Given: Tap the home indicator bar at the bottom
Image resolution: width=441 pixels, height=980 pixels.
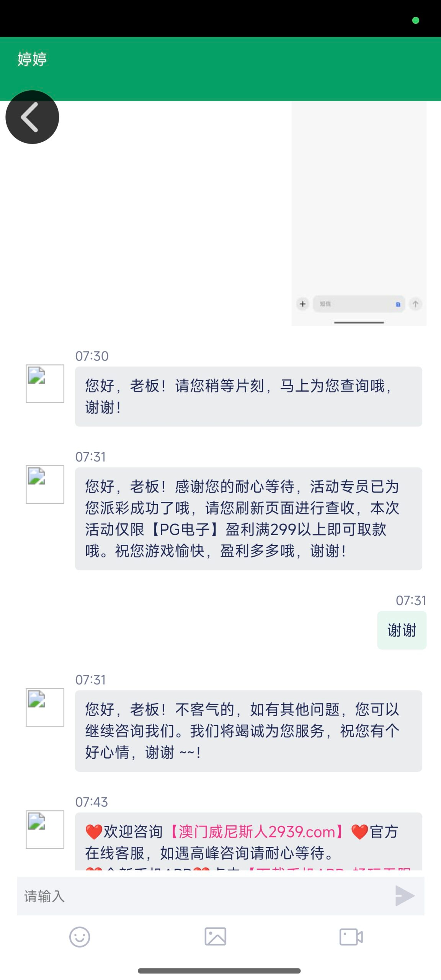Looking at the screenshot, I should click(219, 970).
